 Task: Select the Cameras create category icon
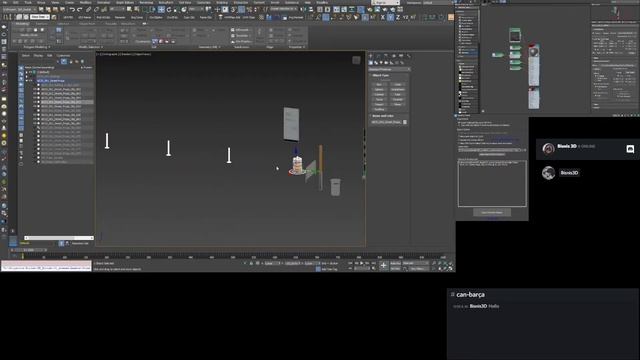387,63
